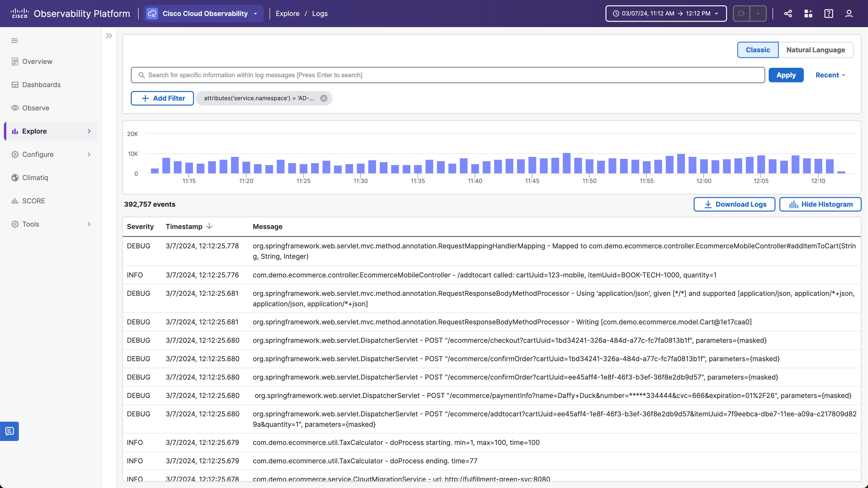Open the Cisco Cloud Observability app icon
Screen dimensions: 868x488
click(152, 14)
